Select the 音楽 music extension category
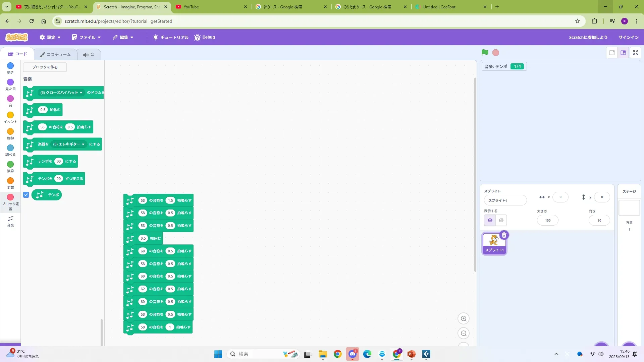The width and height of the screenshot is (644, 362). tap(10, 221)
